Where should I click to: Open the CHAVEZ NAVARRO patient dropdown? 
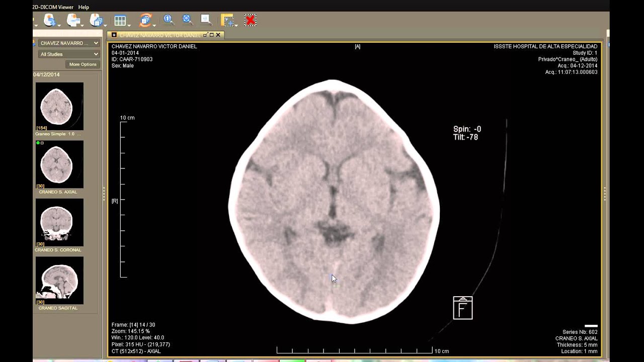[69, 43]
